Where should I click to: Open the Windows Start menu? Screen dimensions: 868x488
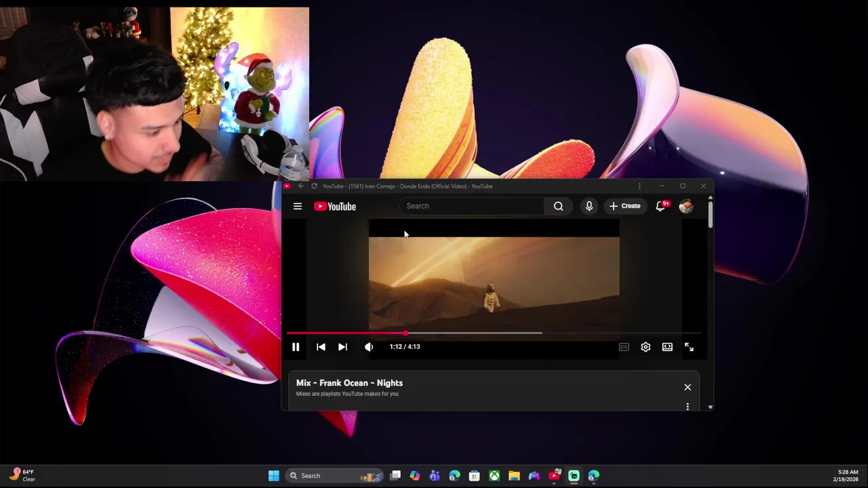click(274, 476)
